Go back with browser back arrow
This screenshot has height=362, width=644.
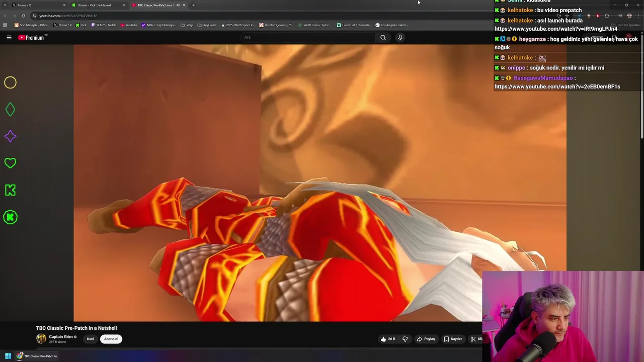(6, 16)
